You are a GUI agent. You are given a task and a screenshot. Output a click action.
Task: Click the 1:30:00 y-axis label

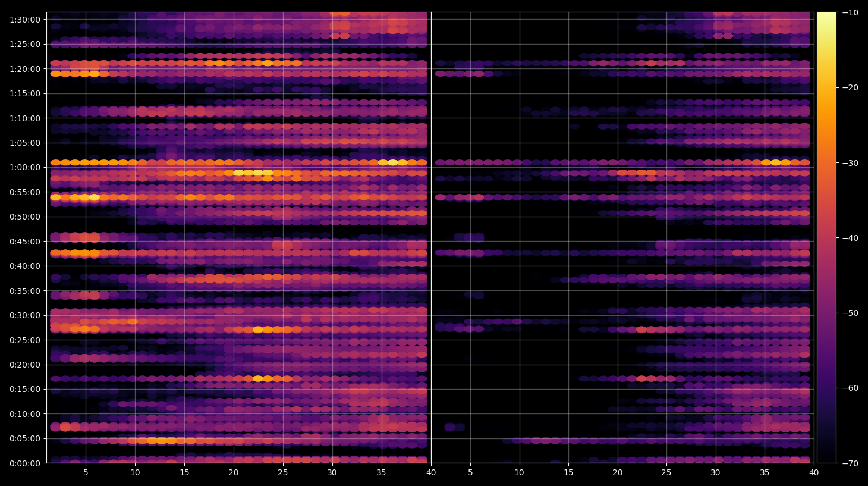(25, 19)
